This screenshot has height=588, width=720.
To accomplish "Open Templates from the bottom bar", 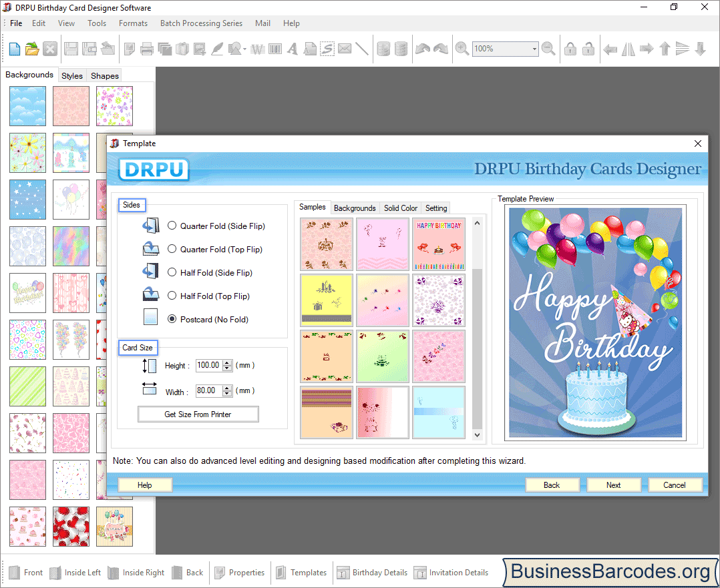I will [301, 573].
